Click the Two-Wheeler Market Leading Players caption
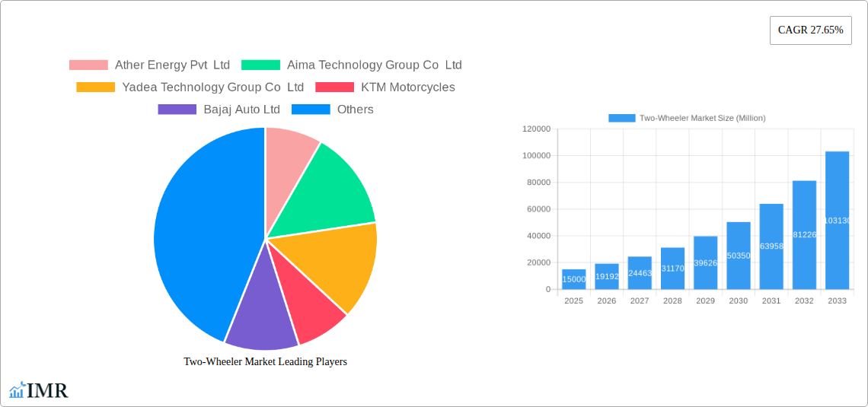868x407 pixels. (265, 361)
